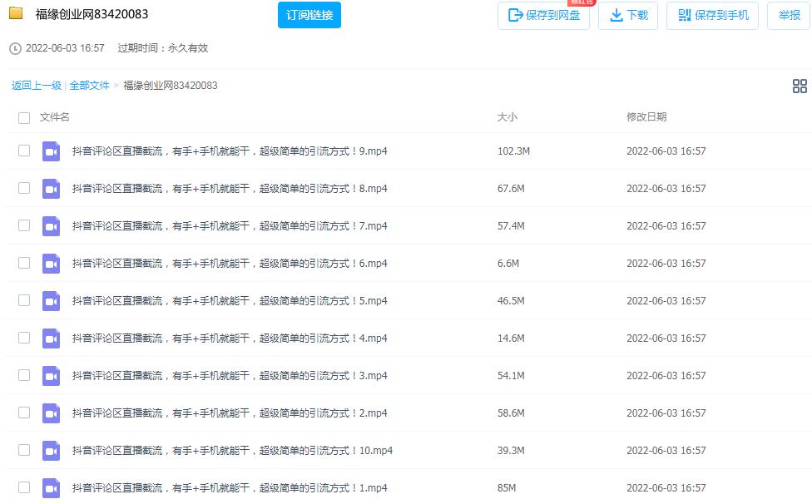Check the box for file 6.mp4
This screenshot has height=504, width=812.
(24, 263)
